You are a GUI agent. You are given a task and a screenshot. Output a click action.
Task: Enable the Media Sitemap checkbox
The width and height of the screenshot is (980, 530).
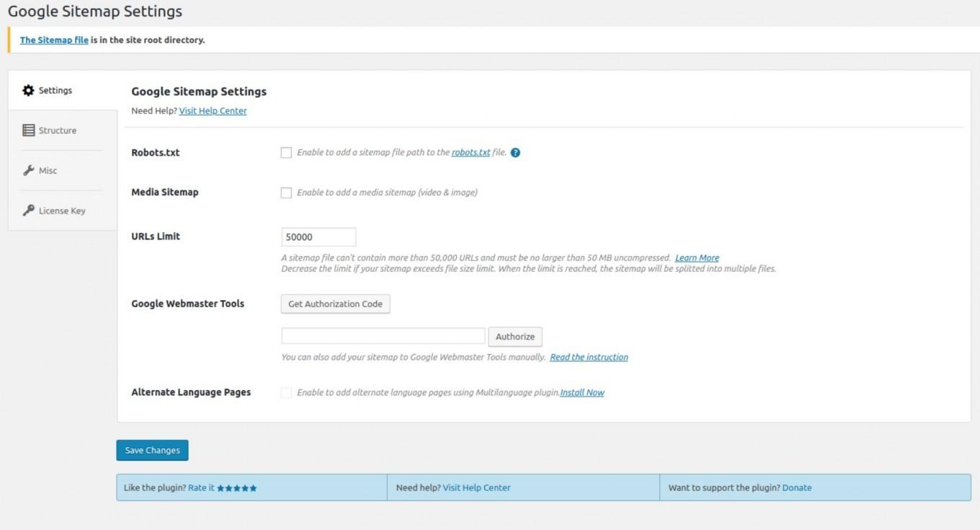coord(286,193)
